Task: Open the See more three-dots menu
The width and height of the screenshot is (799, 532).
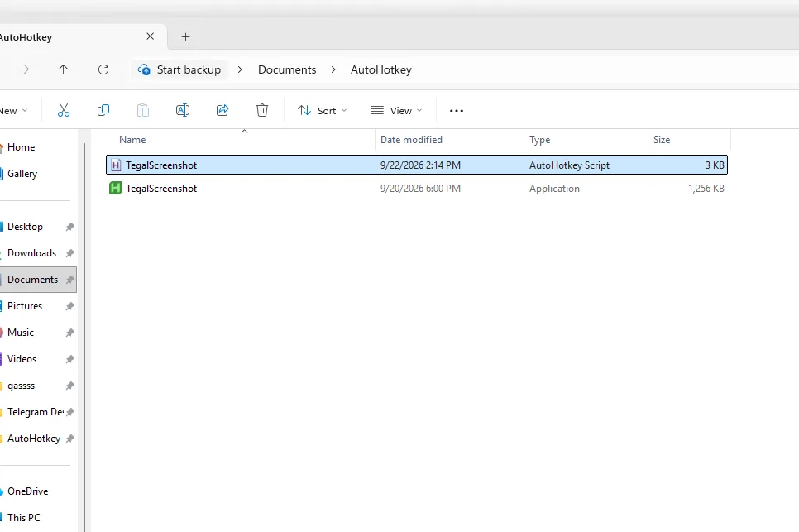Action: coord(456,111)
